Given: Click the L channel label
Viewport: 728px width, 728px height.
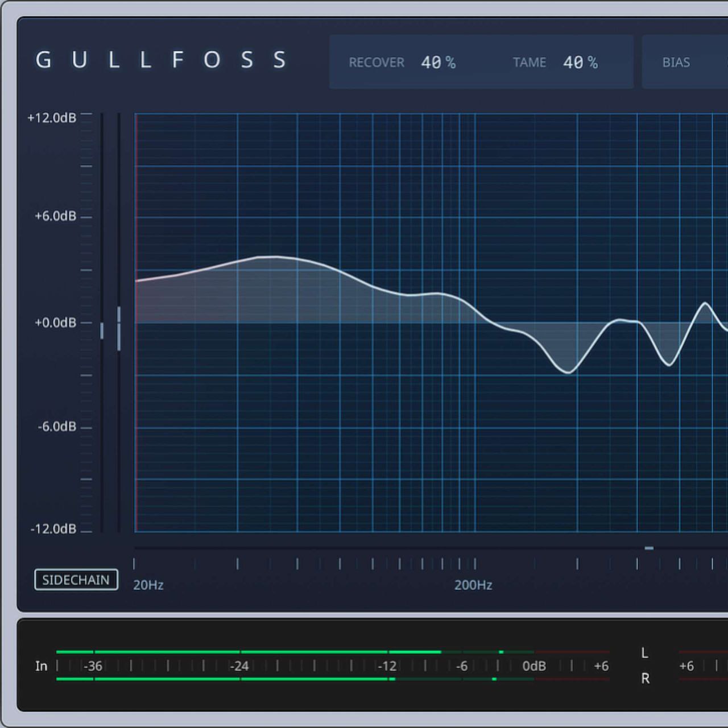Looking at the screenshot, I should (644, 653).
